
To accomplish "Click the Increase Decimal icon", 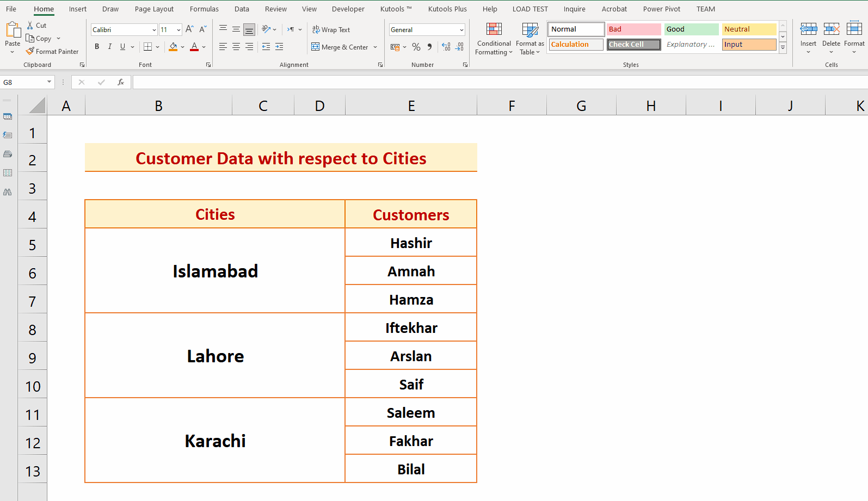I will pyautogui.click(x=446, y=47).
